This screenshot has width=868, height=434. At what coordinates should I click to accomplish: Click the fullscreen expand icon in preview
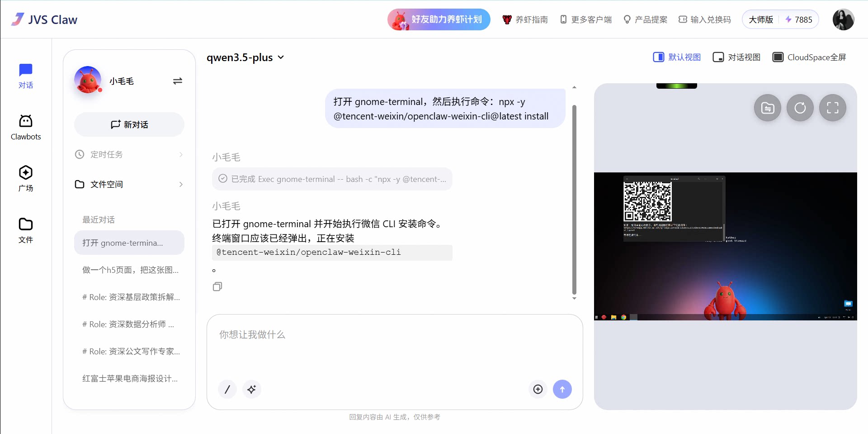click(832, 108)
